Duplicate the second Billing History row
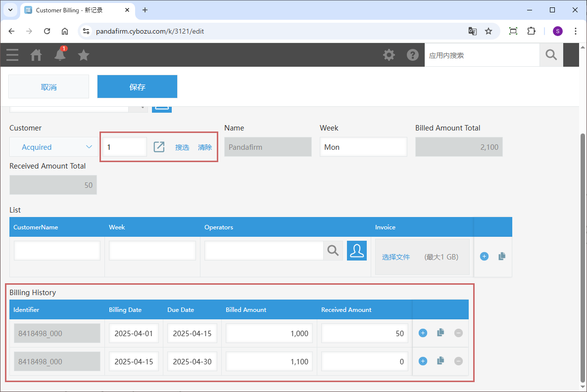The image size is (587, 392). point(440,361)
